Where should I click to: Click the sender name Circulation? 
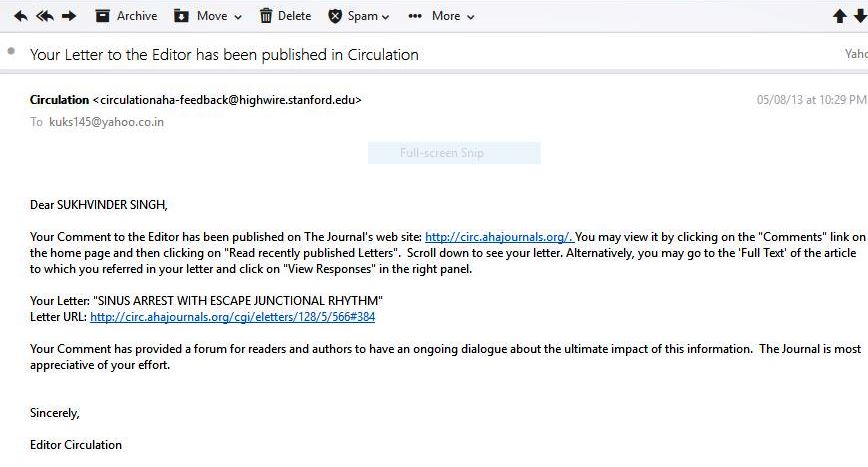coord(59,100)
